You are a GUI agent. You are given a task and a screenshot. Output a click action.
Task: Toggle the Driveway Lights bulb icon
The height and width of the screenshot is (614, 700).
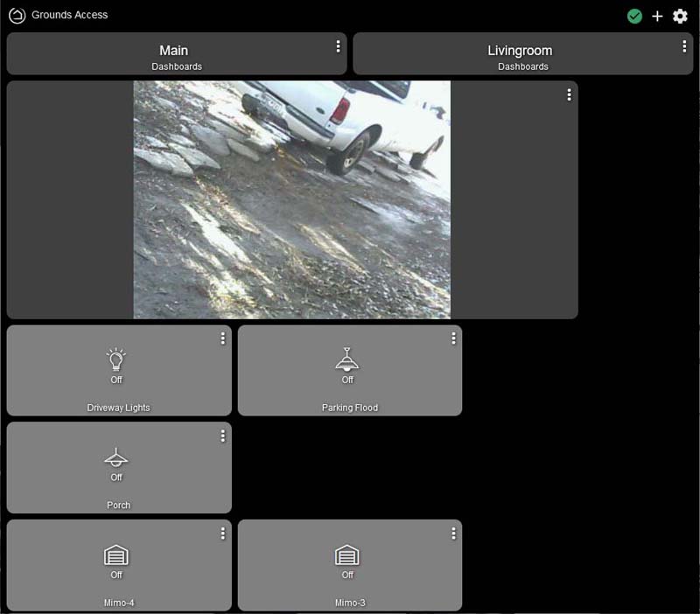click(116, 359)
